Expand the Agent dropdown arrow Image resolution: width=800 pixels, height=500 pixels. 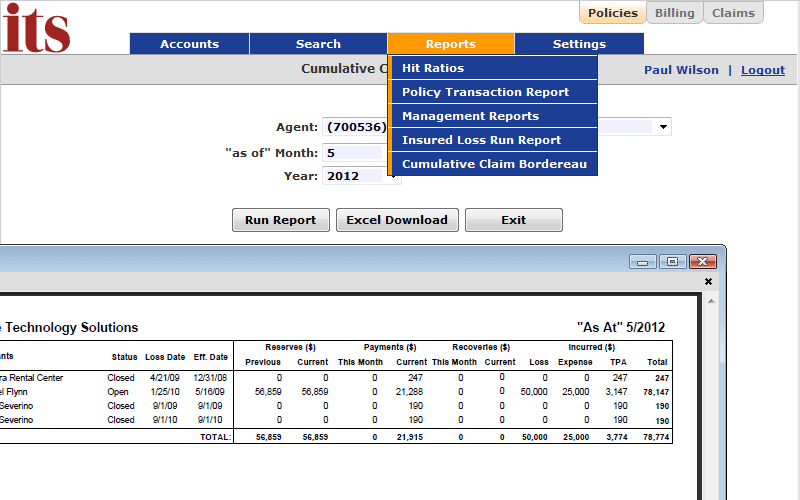[x=663, y=127]
